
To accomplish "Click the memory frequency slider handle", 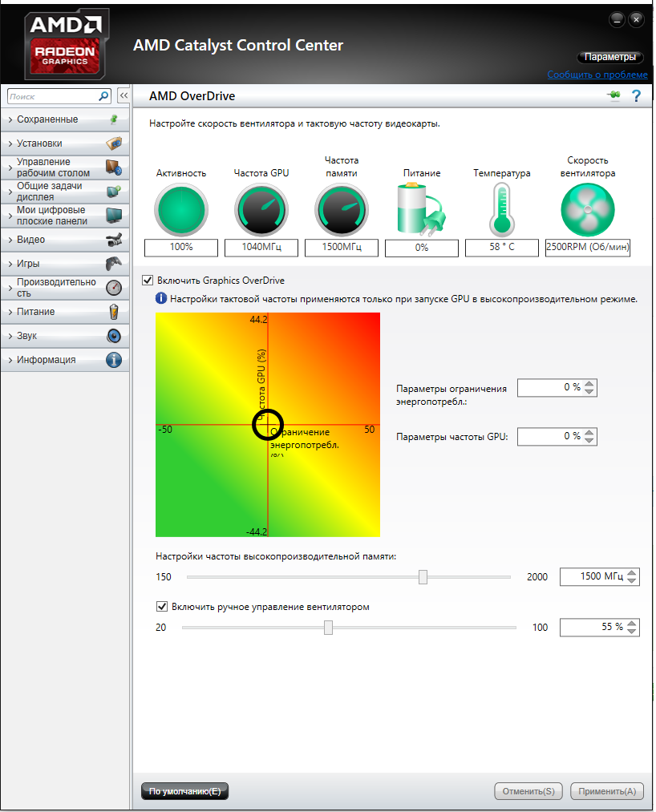I will tap(423, 577).
